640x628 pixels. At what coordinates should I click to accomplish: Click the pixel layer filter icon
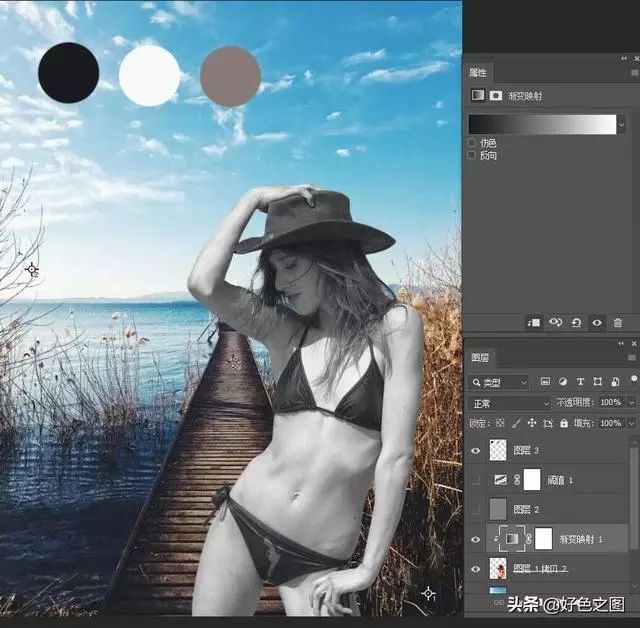click(x=544, y=382)
